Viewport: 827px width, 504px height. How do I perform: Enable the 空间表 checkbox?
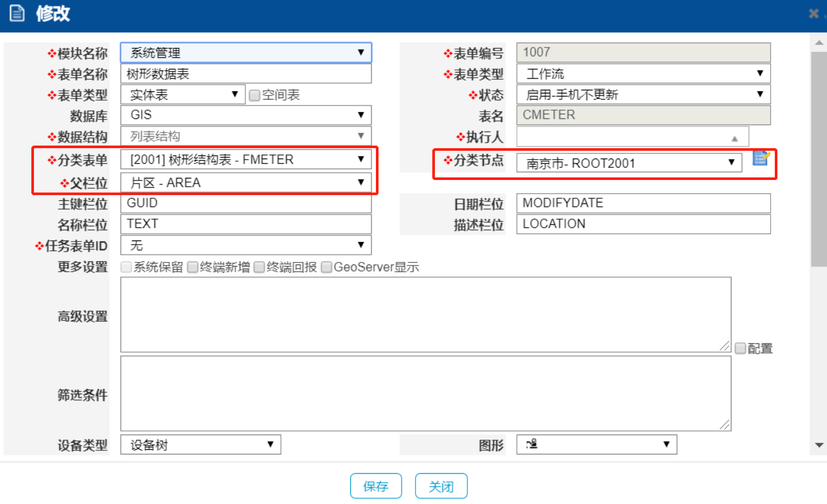[255, 95]
